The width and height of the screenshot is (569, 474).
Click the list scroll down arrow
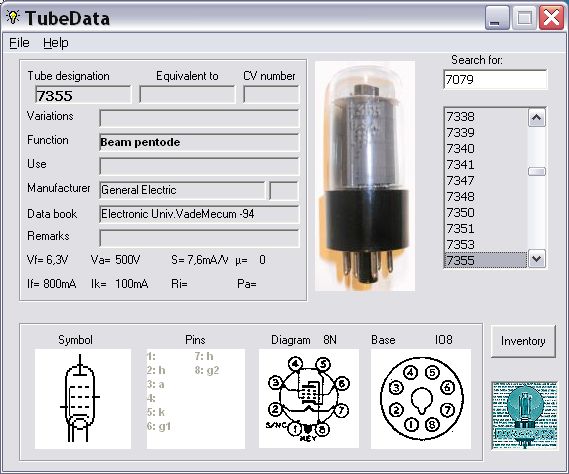[x=537, y=259]
